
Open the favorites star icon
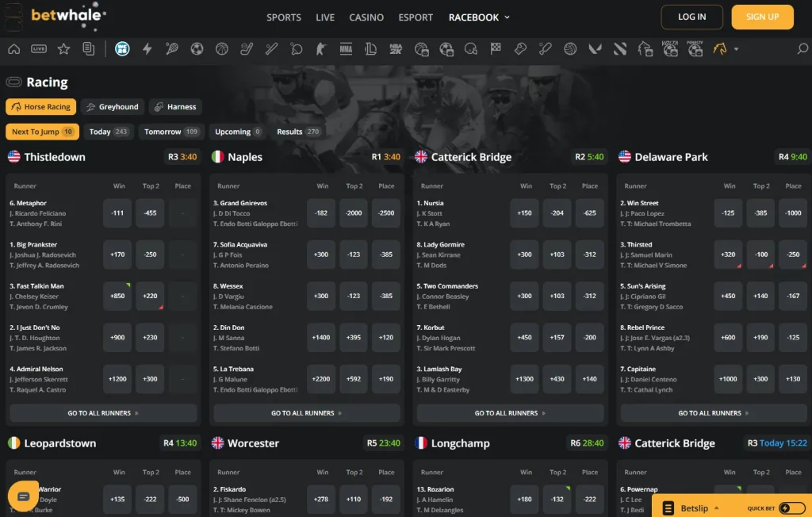click(63, 48)
